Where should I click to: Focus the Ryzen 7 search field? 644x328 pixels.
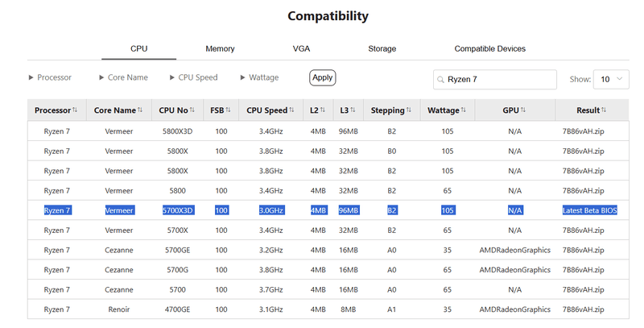[495, 79]
